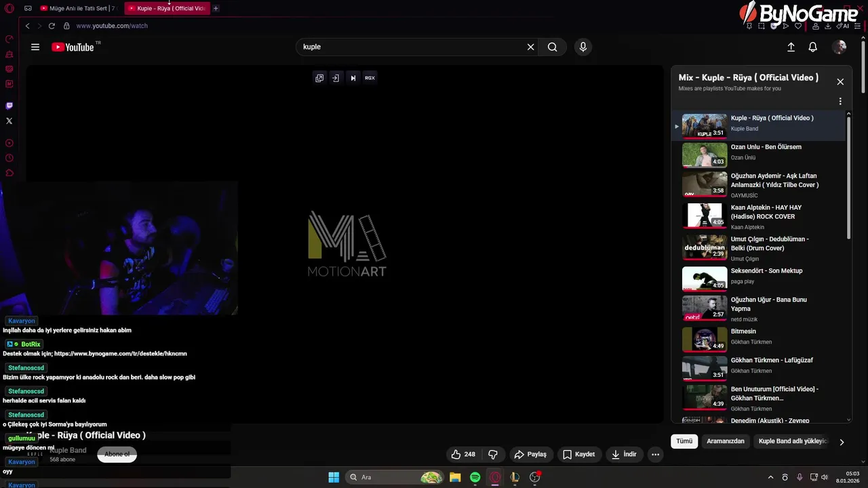Like the video with 248 likes
Viewport: 868px width, 488px height.
464,454
